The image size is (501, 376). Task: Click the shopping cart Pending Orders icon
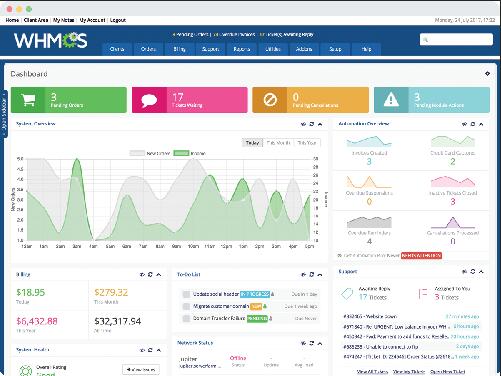[x=28, y=100]
